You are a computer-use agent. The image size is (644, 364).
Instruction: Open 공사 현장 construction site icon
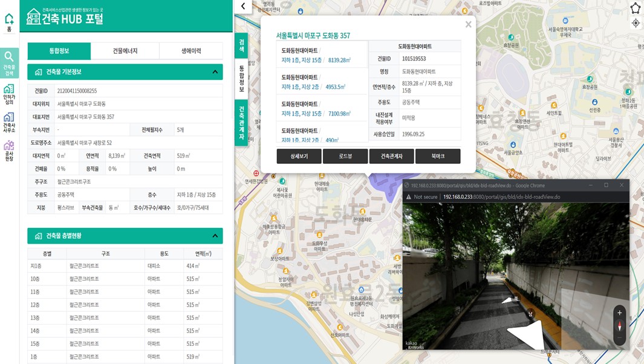[9, 150]
